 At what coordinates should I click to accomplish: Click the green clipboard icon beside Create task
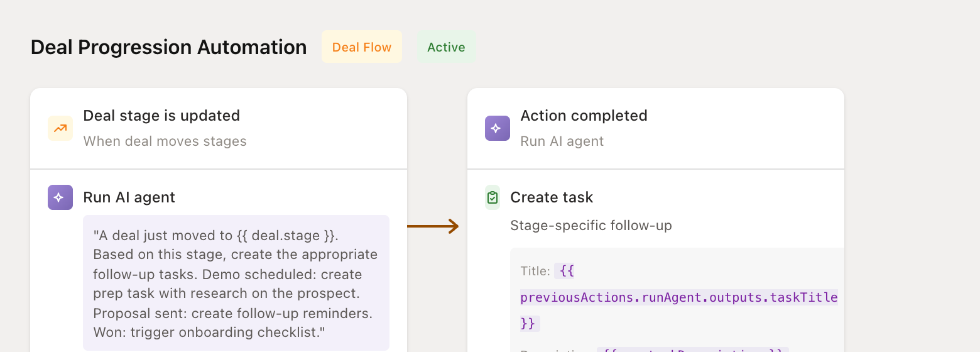coord(493,197)
